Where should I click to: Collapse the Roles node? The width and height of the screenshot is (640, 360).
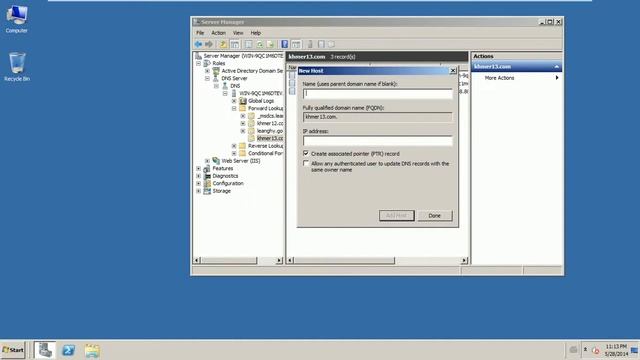(198, 63)
